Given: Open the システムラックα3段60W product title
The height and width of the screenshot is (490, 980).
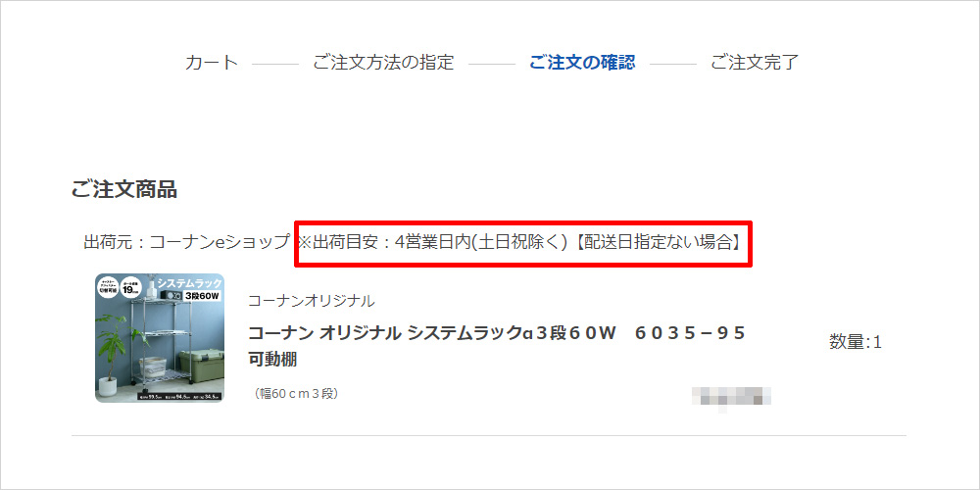Looking at the screenshot, I should 497,333.
